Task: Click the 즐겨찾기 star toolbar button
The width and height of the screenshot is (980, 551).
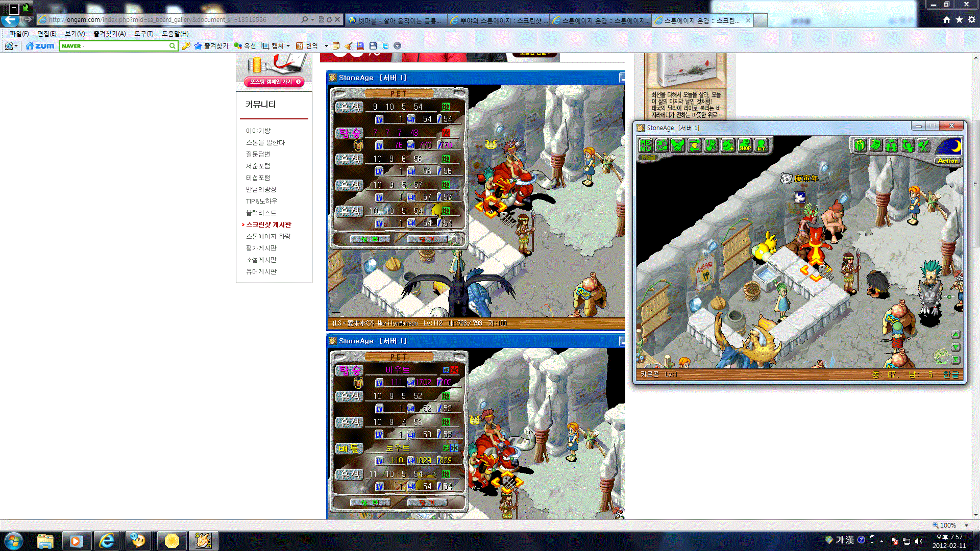Action: [211, 46]
